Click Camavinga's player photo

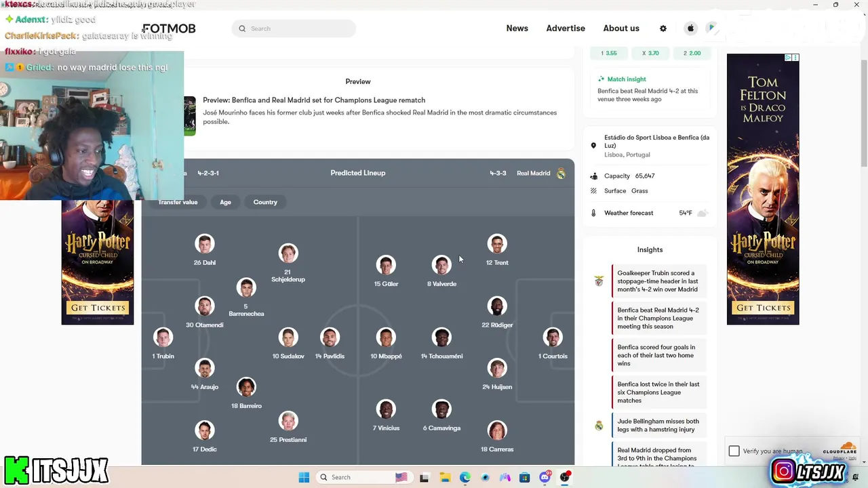coord(441,409)
